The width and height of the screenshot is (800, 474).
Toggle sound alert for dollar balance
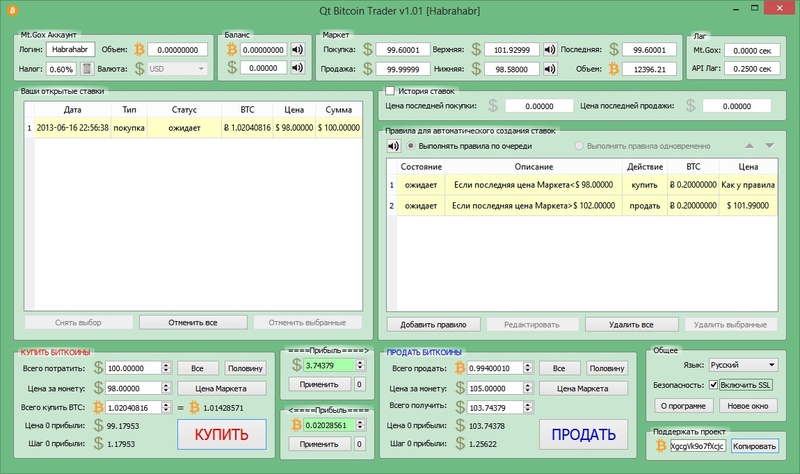[297, 67]
